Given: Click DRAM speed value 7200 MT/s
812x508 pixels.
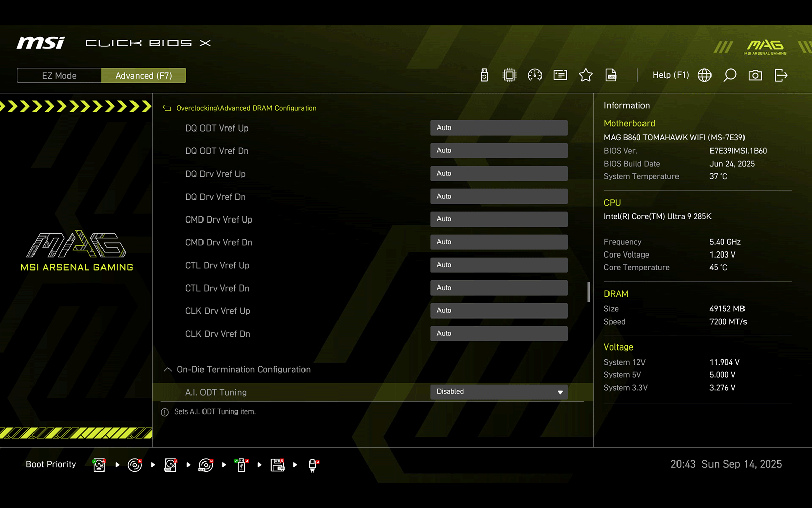Looking at the screenshot, I should coord(728,322).
